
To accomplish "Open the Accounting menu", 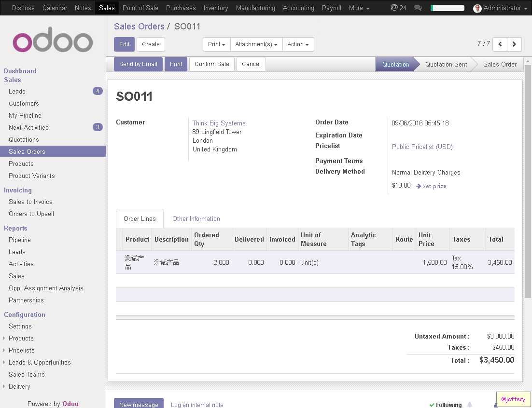I will 298,8.
